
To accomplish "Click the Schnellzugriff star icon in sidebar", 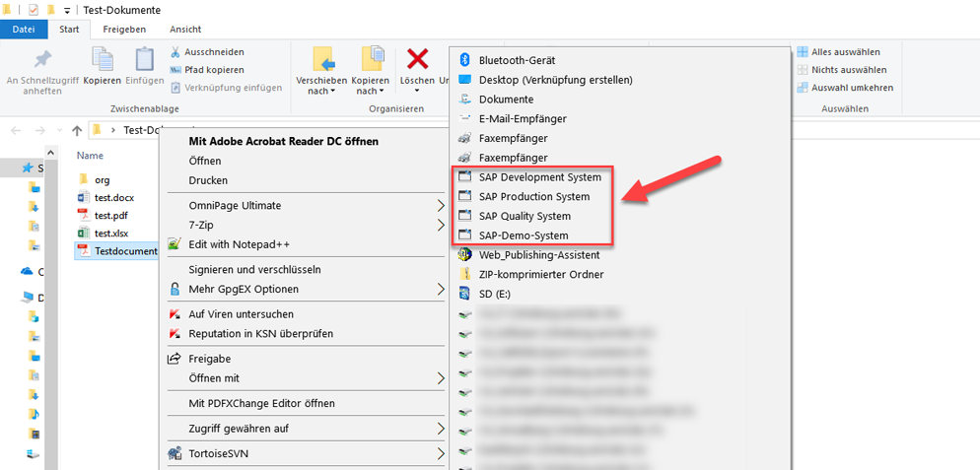I will (27, 168).
